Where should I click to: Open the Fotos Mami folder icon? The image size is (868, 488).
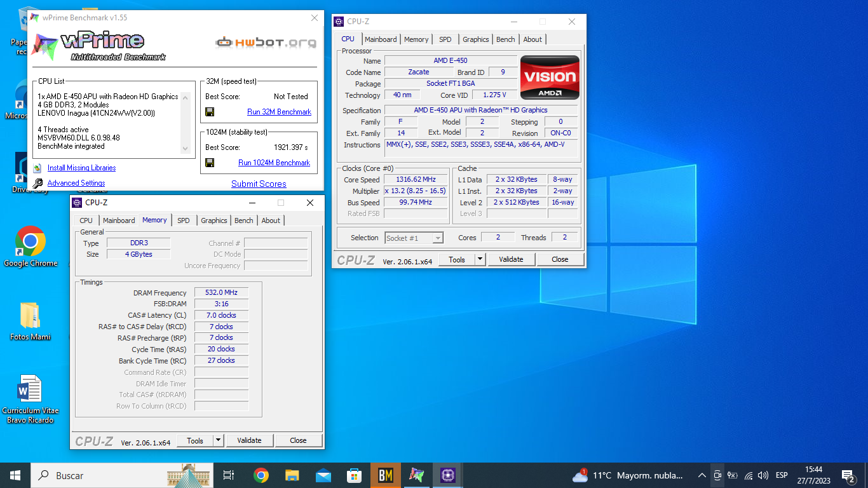click(31, 321)
